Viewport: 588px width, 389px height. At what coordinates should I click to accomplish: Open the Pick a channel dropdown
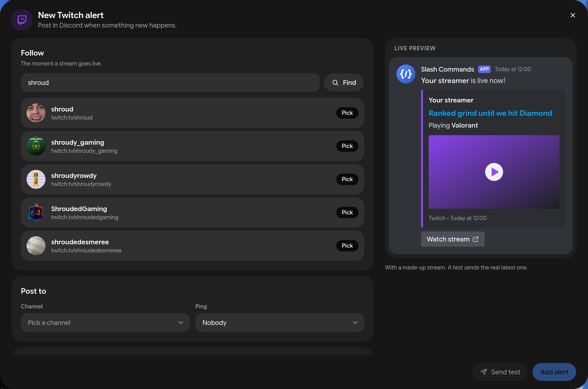pyautogui.click(x=105, y=322)
